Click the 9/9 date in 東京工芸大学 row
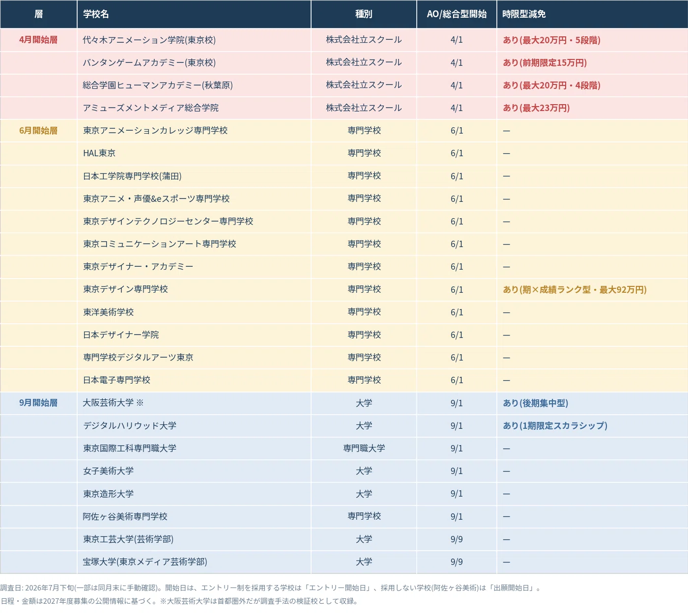Screen dimensions: 688x616 (x=457, y=539)
